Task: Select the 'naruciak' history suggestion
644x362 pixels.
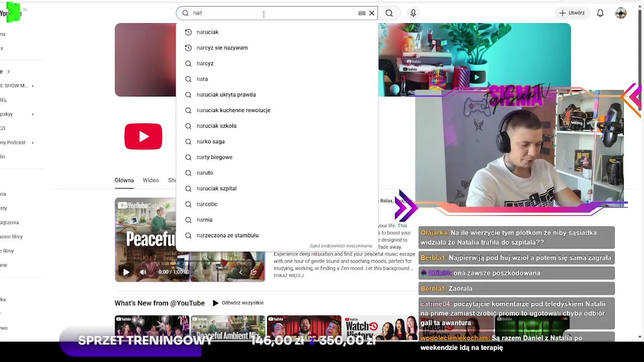Action: (x=277, y=32)
